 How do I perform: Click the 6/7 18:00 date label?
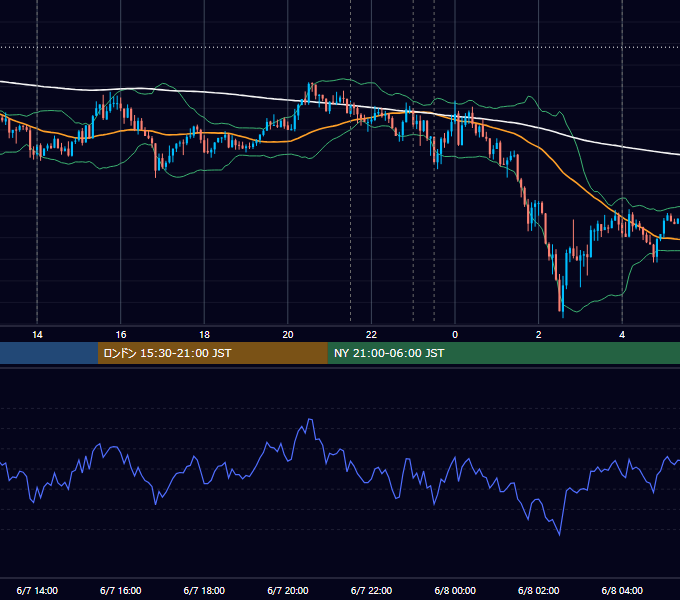204,590
